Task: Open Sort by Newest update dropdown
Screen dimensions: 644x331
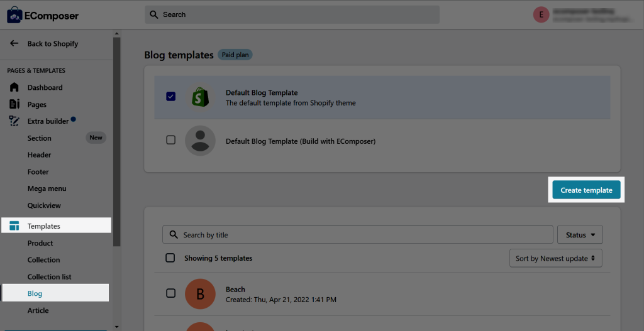Action: point(556,258)
